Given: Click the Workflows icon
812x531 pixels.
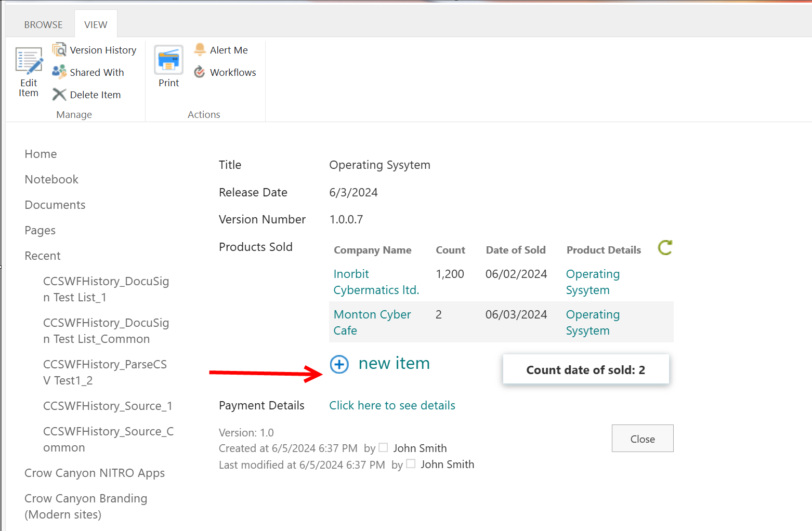Looking at the screenshot, I should point(200,72).
